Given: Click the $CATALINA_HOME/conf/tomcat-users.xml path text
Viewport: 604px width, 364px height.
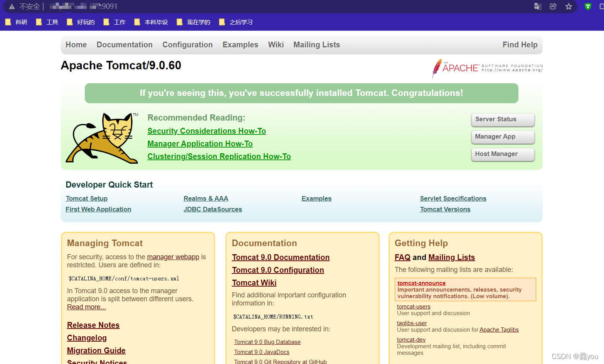Looking at the screenshot, I should (124, 278).
